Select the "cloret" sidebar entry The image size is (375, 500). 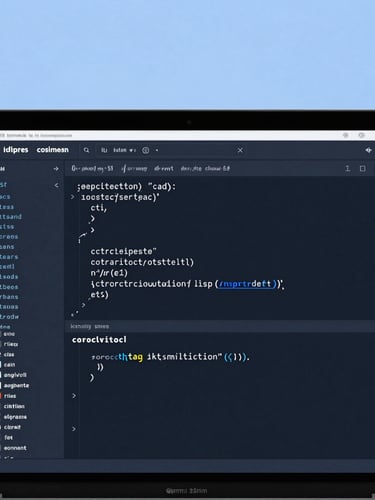coord(12,427)
